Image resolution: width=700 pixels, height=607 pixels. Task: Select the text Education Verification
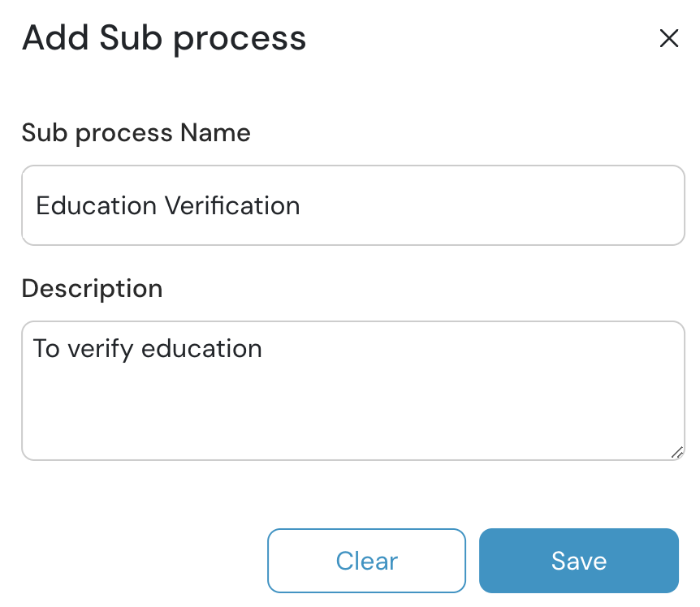click(166, 205)
